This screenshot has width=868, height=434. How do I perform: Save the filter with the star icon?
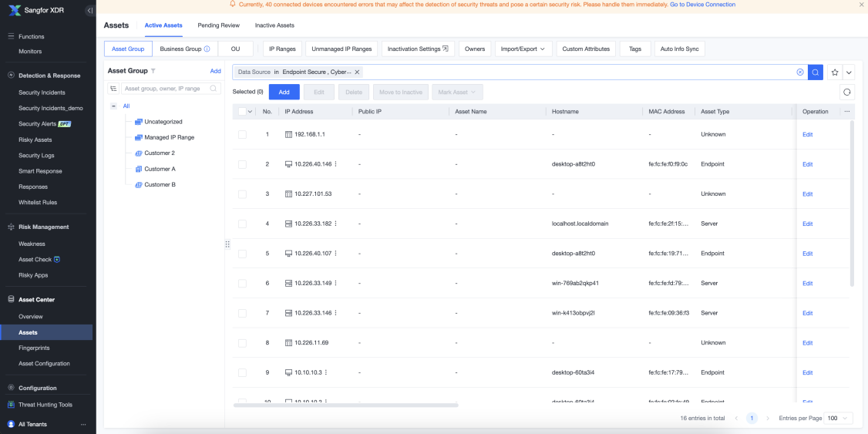pos(835,72)
